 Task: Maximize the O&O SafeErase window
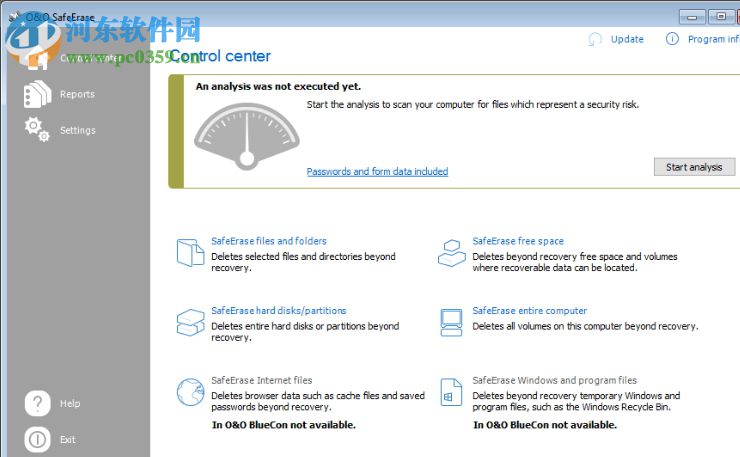tap(721, 17)
